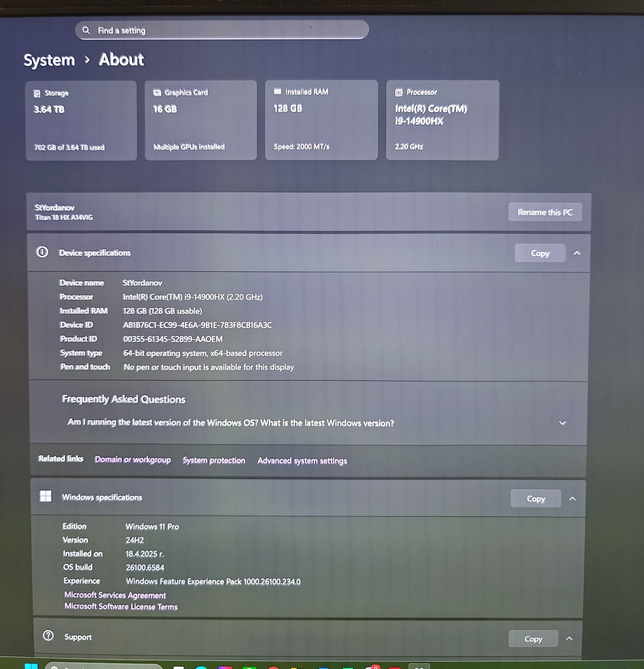The image size is (644, 669).
Task: Click the Titan 18 HX A14VIG model name
Action: coord(64,218)
